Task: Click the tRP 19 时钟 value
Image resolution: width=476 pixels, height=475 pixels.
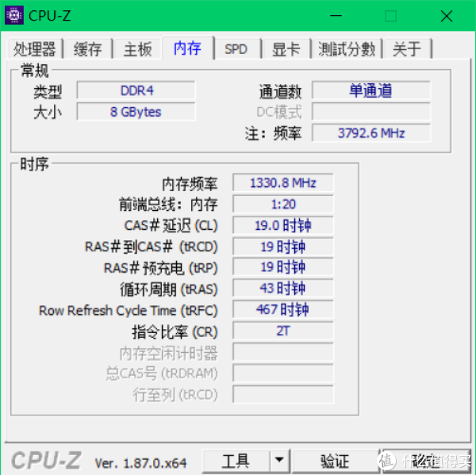Action: pyautogui.click(x=283, y=267)
